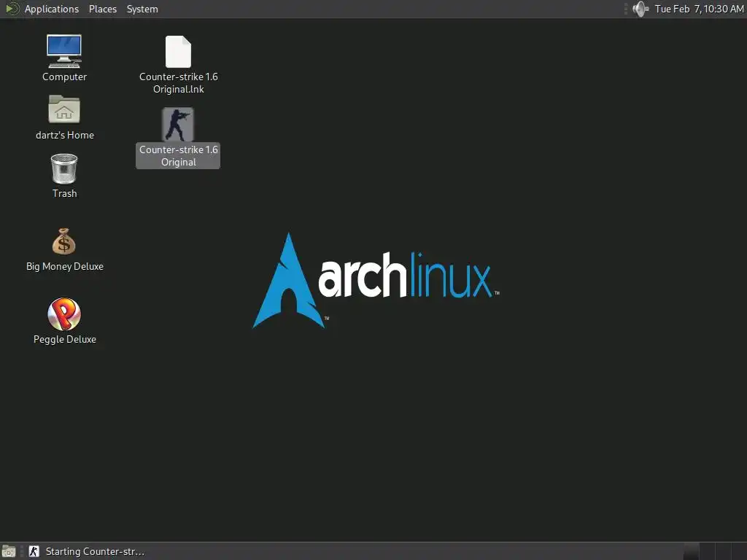This screenshot has height=560, width=747.
Task: Select the highlighted active workspace in the switcher
Action: (x=691, y=551)
